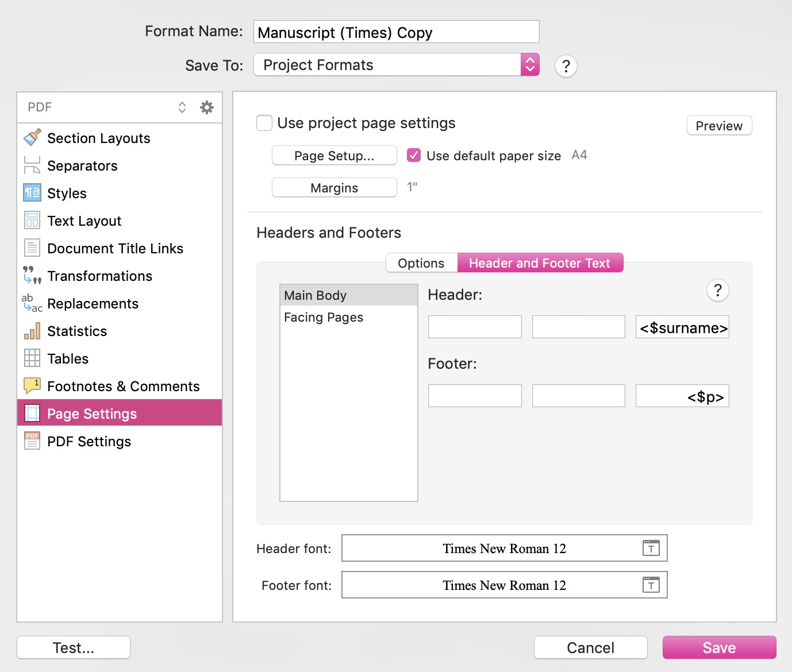Click the Format Name text field
The width and height of the screenshot is (792, 672).
(x=396, y=32)
